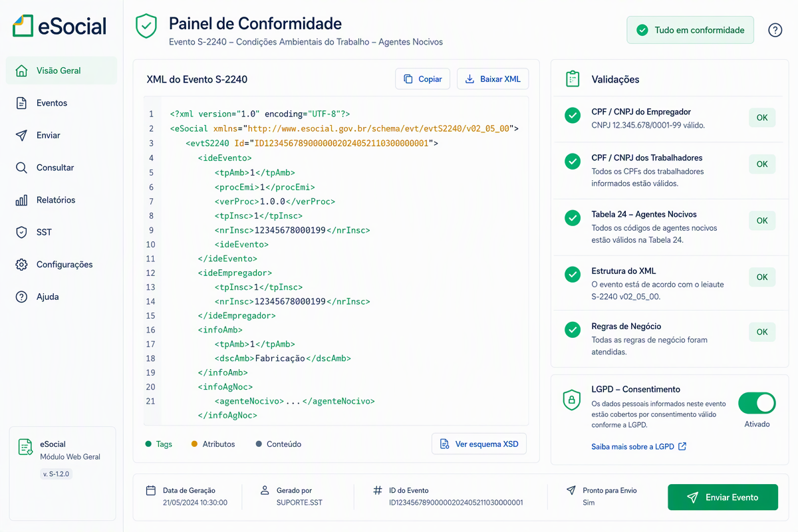This screenshot has width=798, height=532.
Task: Click OK badge for CPF / CNPJ do Empregador
Action: (x=762, y=118)
